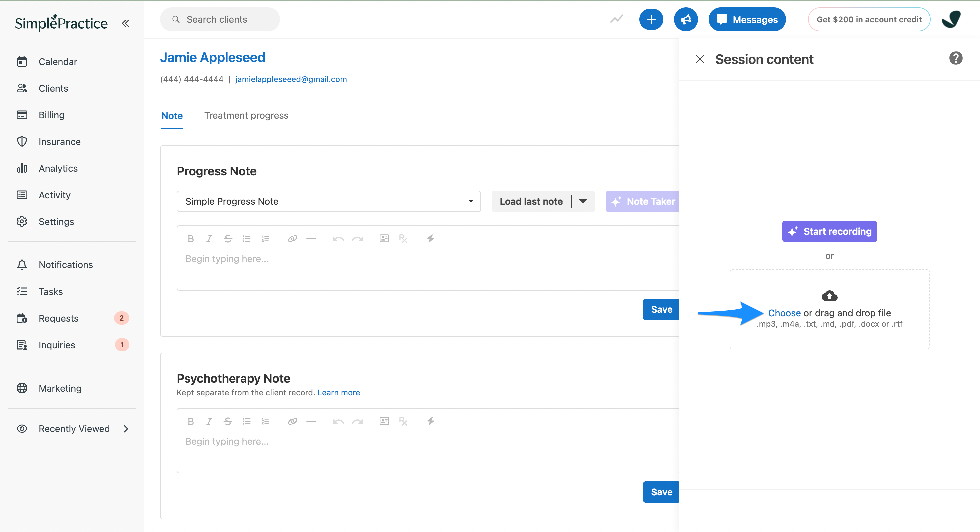Click the blue plus create button
The width and height of the screenshot is (980, 532).
point(651,19)
